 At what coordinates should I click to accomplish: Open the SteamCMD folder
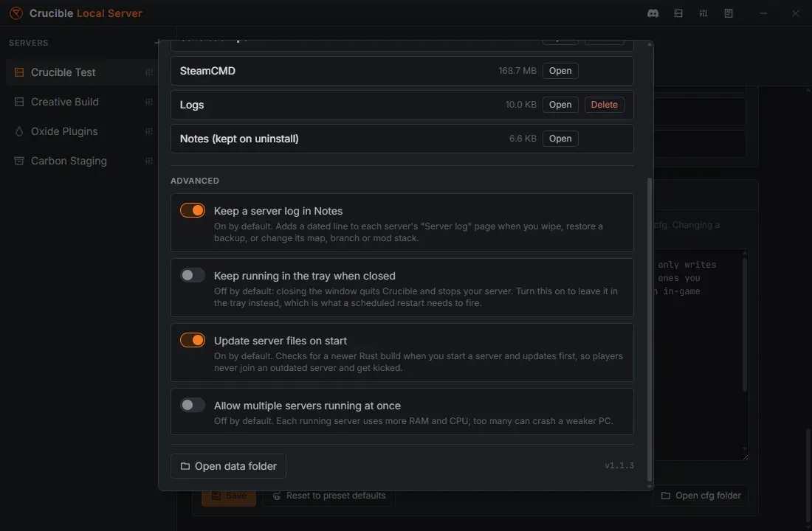[560, 71]
